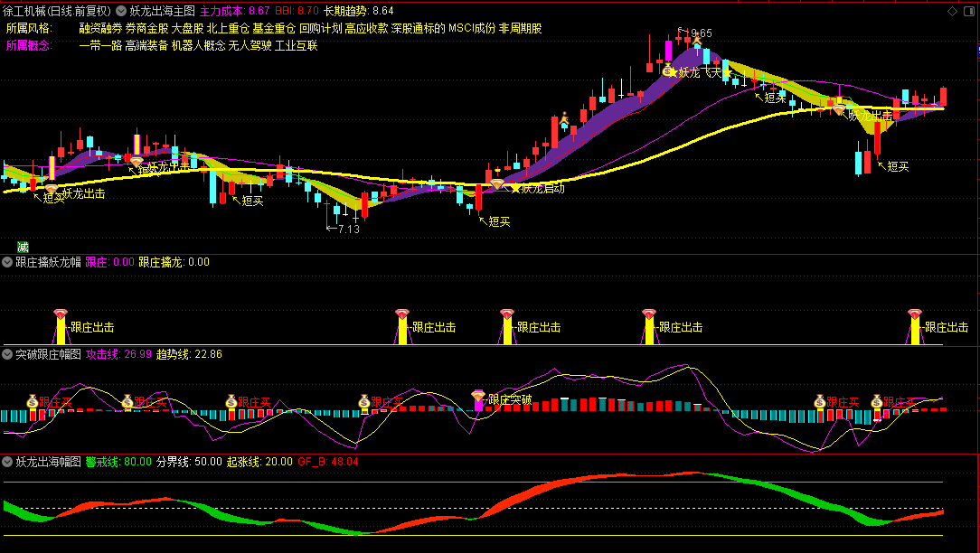Click the diamond icon in the top-right corner

[x=952, y=11]
